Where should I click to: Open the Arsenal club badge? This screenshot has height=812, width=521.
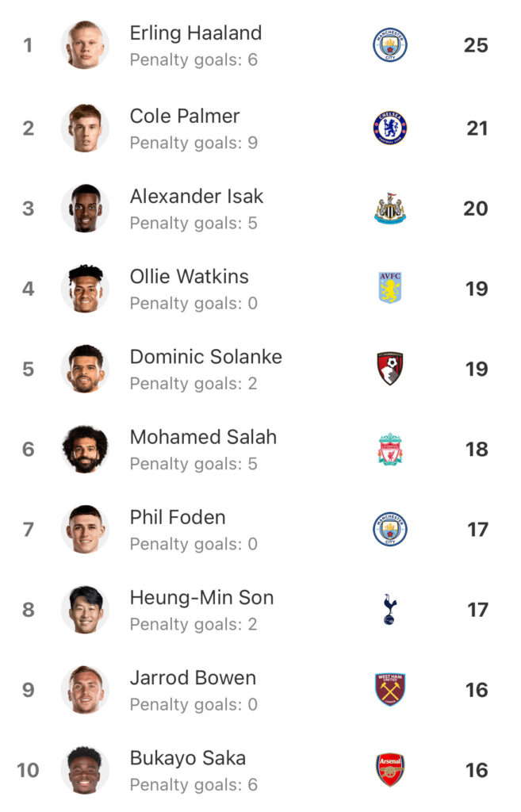pos(390,769)
